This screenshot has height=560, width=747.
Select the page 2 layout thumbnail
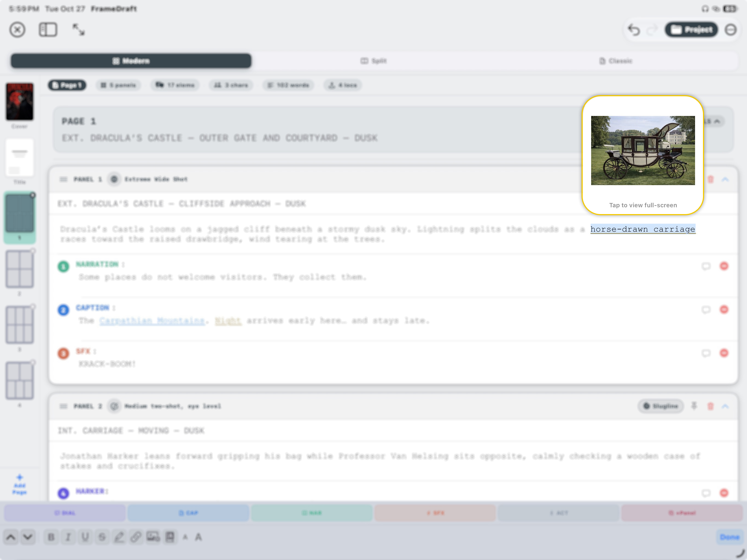pos(20,269)
